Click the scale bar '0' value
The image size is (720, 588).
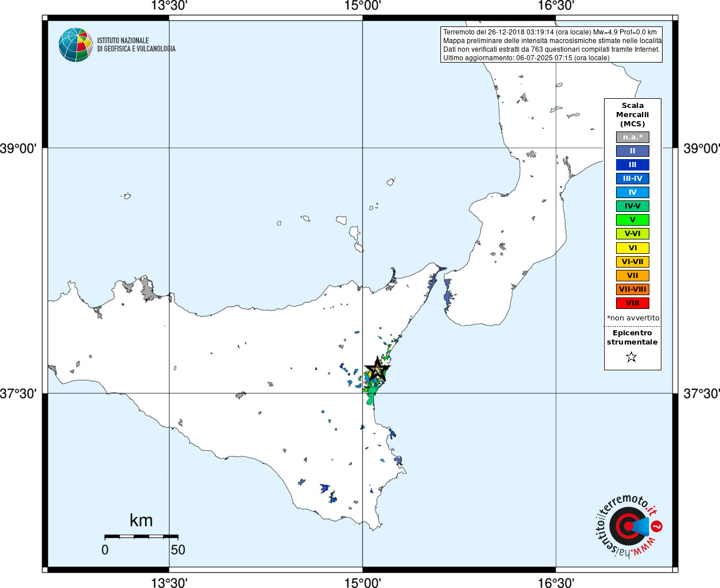coord(104,550)
